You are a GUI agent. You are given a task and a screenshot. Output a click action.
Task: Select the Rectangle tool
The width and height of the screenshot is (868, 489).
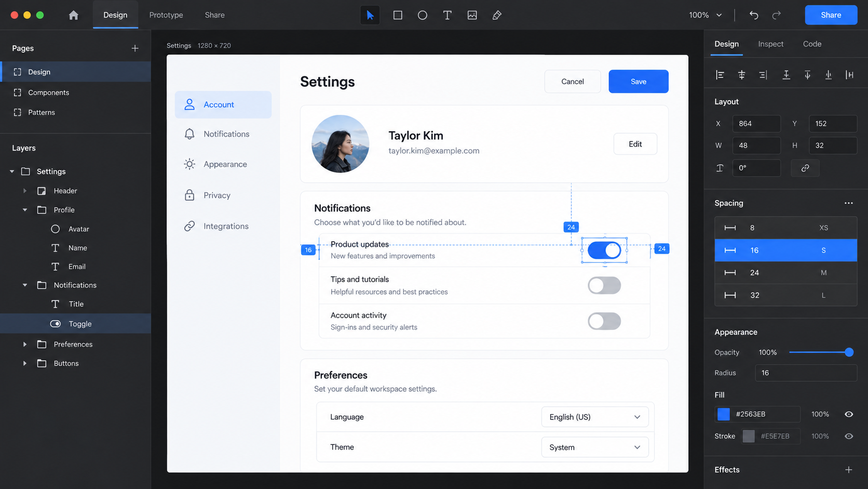pos(398,15)
